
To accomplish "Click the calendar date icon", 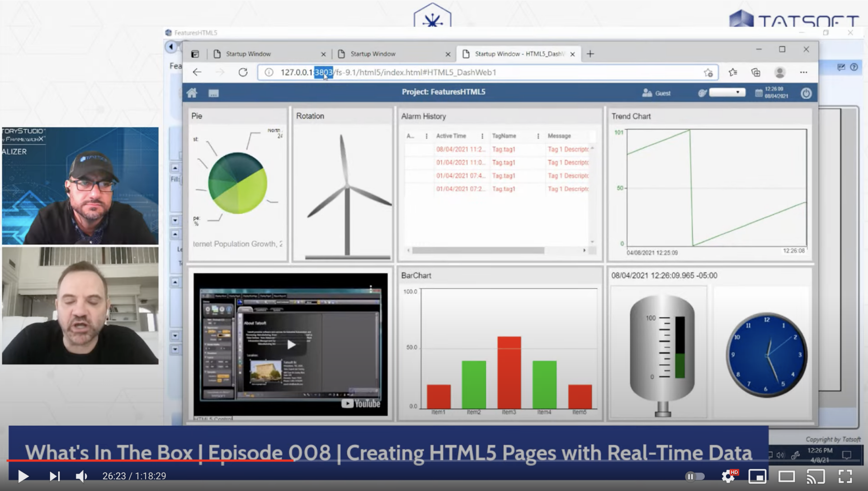I will (759, 93).
